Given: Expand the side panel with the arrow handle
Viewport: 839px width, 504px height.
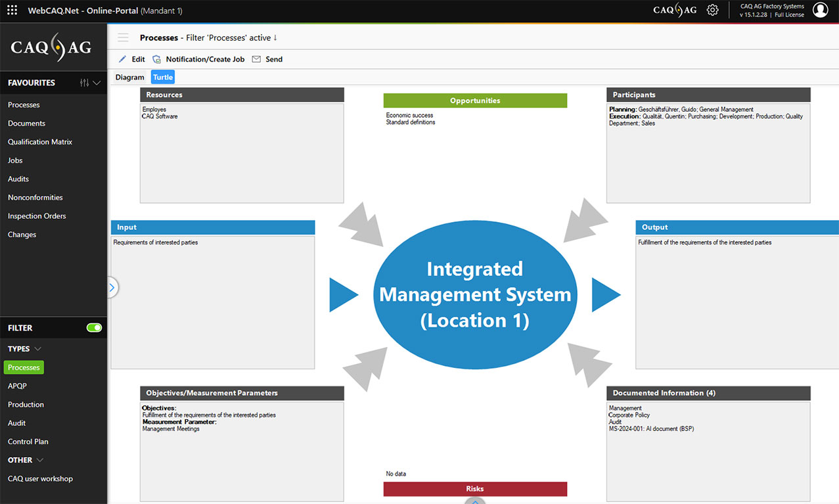Looking at the screenshot, I should click(111, 287).
